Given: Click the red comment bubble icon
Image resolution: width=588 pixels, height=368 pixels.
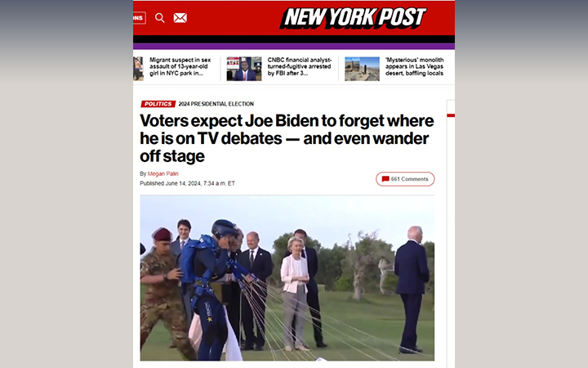Looking at the screenshot, I should click(385, 179).
